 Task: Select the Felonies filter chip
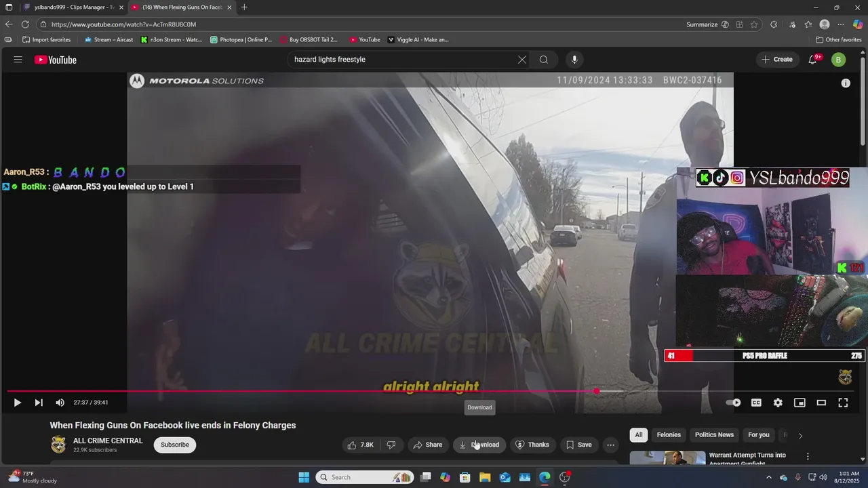[x=669, y=435]
